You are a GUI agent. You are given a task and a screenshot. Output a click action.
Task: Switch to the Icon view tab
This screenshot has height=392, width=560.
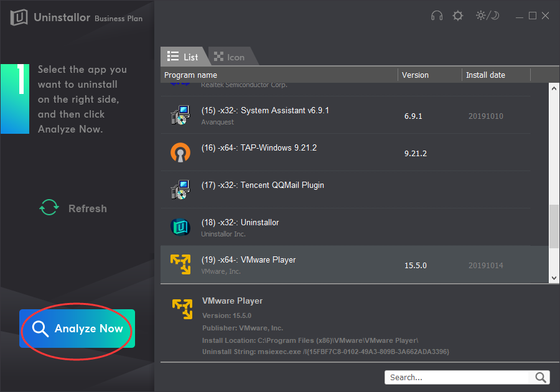232,57
